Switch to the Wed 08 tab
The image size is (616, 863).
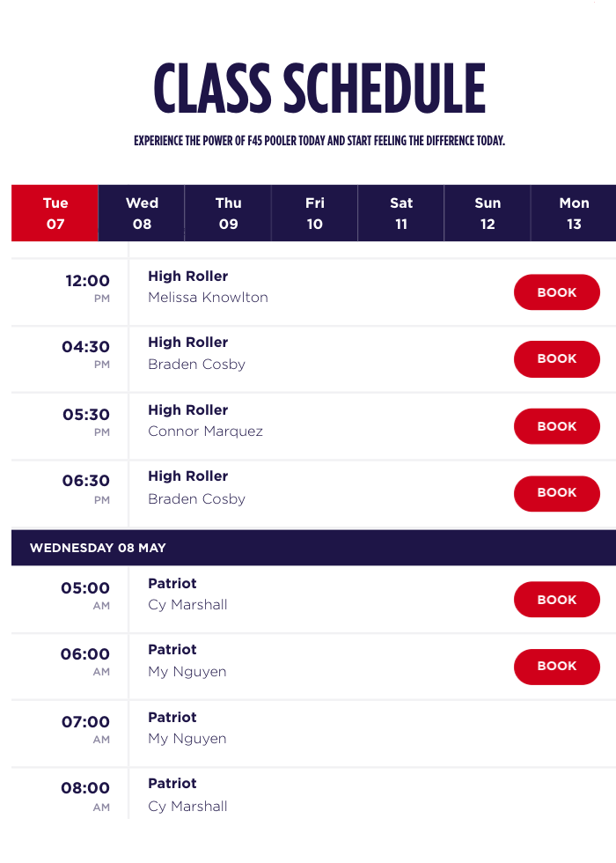(141, 212)
